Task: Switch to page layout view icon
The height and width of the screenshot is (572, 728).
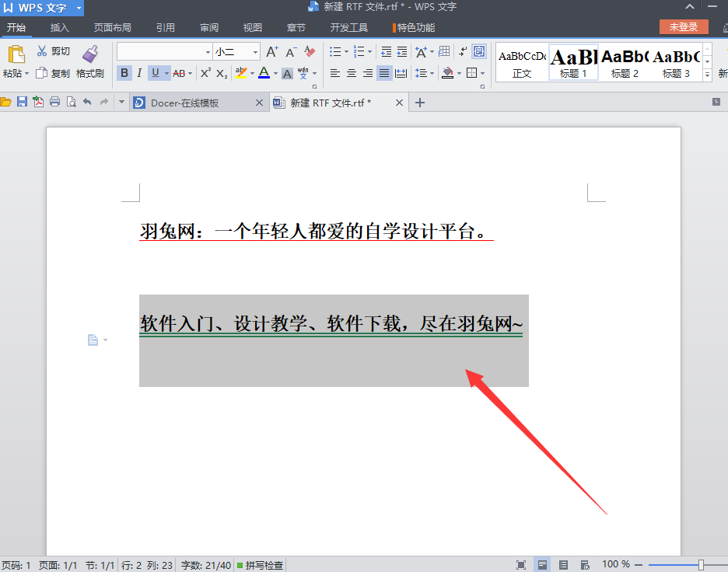Action: click(542, 565)
